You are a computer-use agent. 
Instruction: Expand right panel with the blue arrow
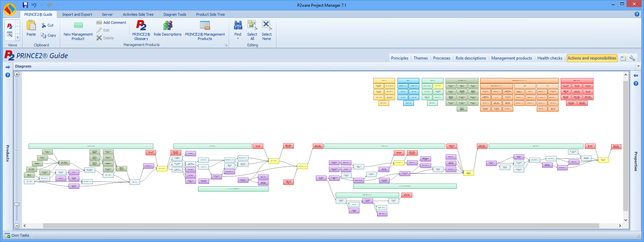coord(636,75)
